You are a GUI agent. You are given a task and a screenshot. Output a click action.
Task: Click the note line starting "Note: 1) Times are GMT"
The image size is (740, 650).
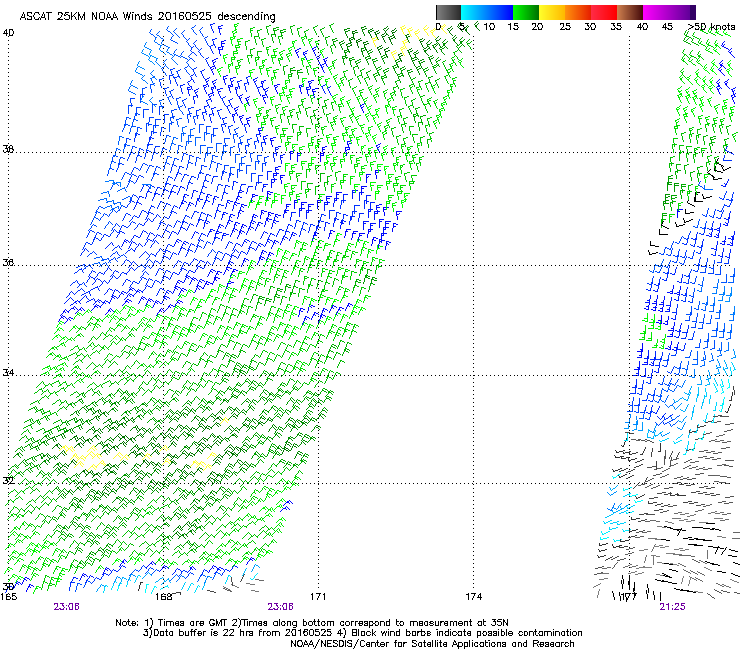coord(312,623)
